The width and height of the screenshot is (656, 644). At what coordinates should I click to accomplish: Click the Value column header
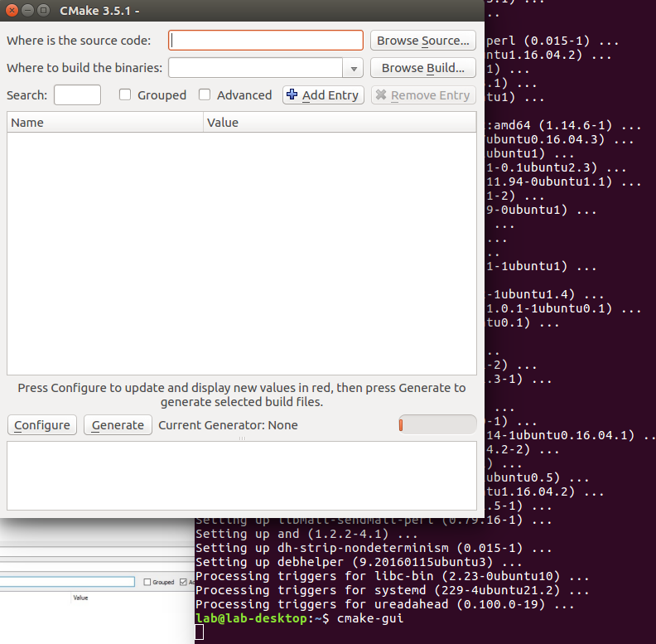[340, 123]
